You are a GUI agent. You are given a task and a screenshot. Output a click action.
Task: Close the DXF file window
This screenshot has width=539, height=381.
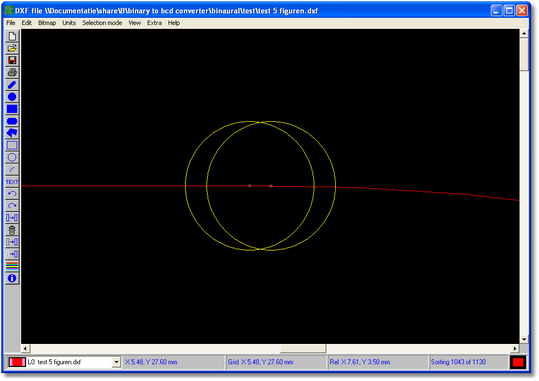pos(522,11)
